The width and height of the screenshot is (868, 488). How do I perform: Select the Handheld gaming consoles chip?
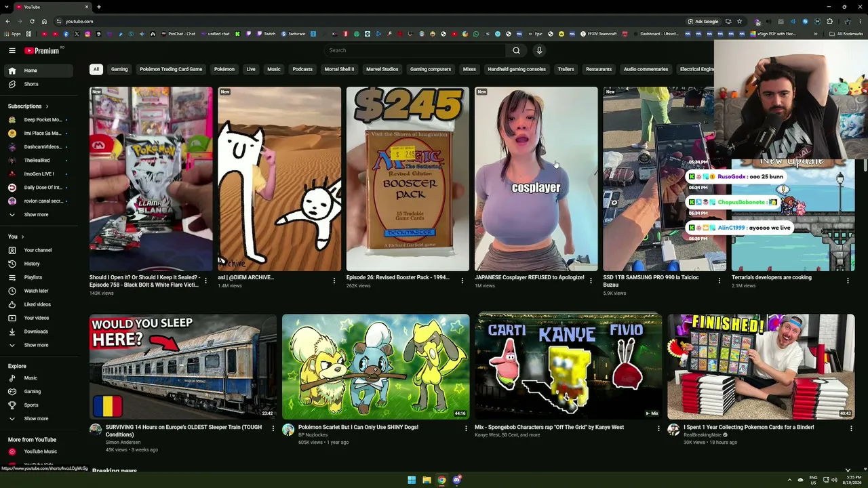[517, 69]
